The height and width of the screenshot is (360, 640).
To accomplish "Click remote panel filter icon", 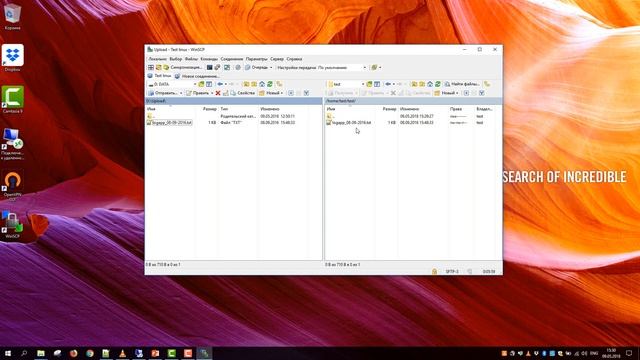I will coord(482,93).
